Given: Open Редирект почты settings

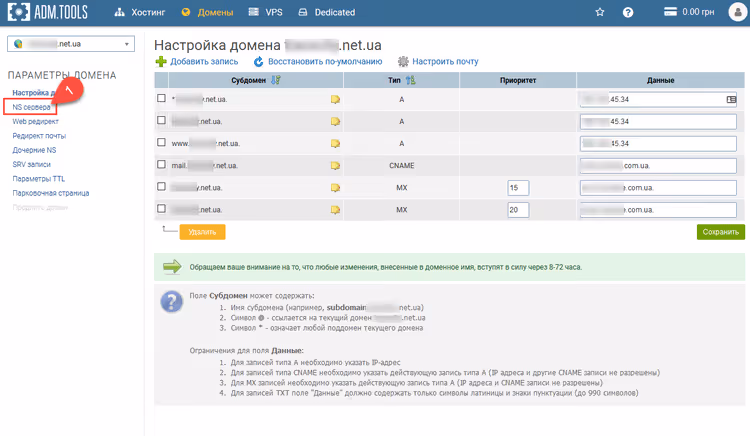Looking at the screenshot, I should tap(39, 136).
